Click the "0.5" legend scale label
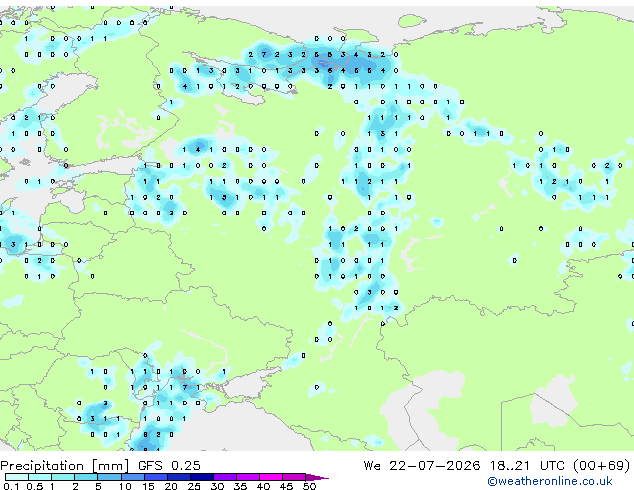 click(x=35, y=486)
